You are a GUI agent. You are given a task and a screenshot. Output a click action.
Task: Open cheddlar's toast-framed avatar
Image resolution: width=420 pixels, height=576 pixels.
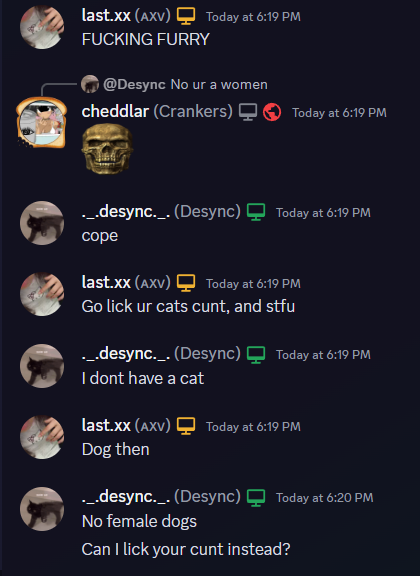[x=42, y=122]
